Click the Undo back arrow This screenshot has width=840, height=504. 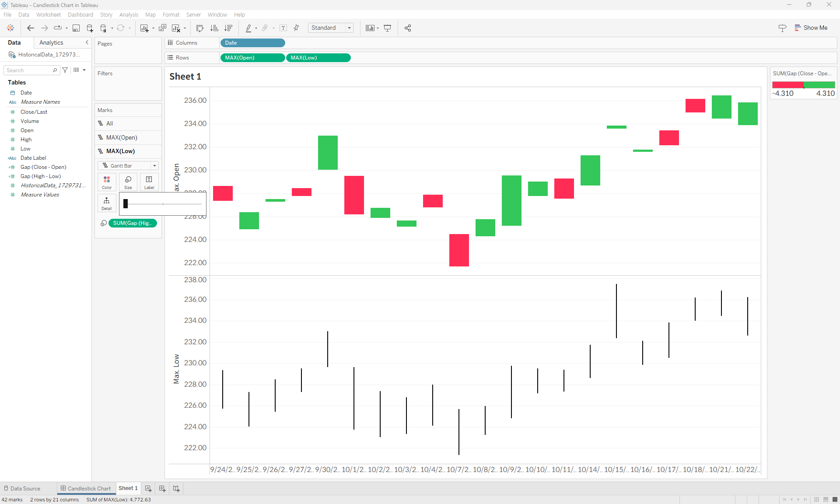pos(30,28)
